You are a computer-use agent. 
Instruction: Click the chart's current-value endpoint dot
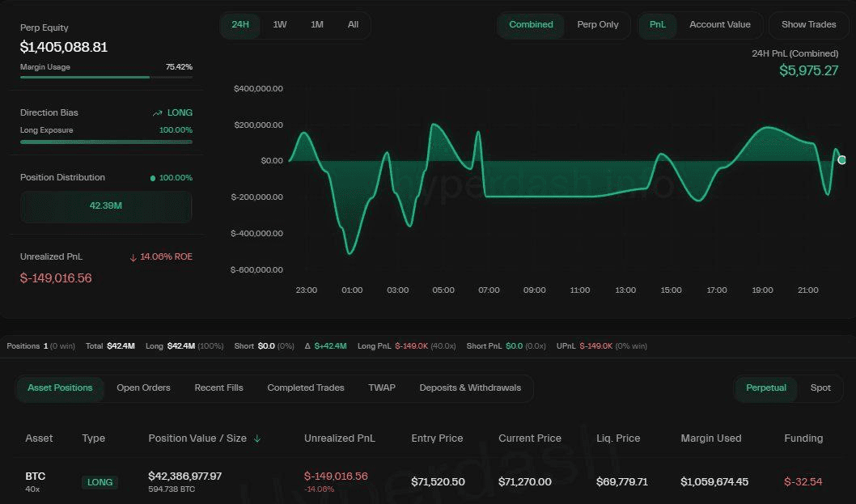coord(841,160)
